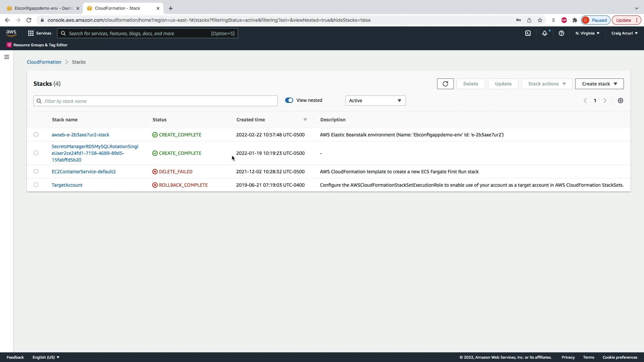Open the EC2ContainerService-default2 stack link
This screenshot has width=644, height=362.
click(x=84, y=172)
